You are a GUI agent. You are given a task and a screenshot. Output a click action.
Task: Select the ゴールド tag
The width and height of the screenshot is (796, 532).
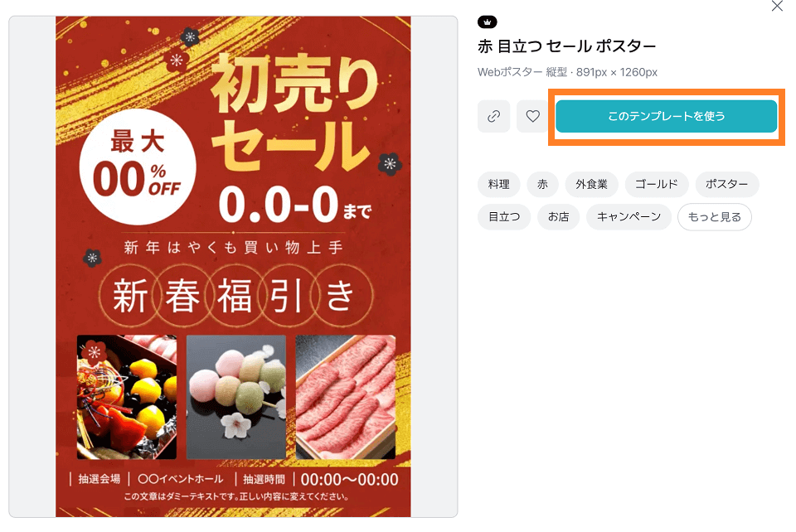coord(657,184)
